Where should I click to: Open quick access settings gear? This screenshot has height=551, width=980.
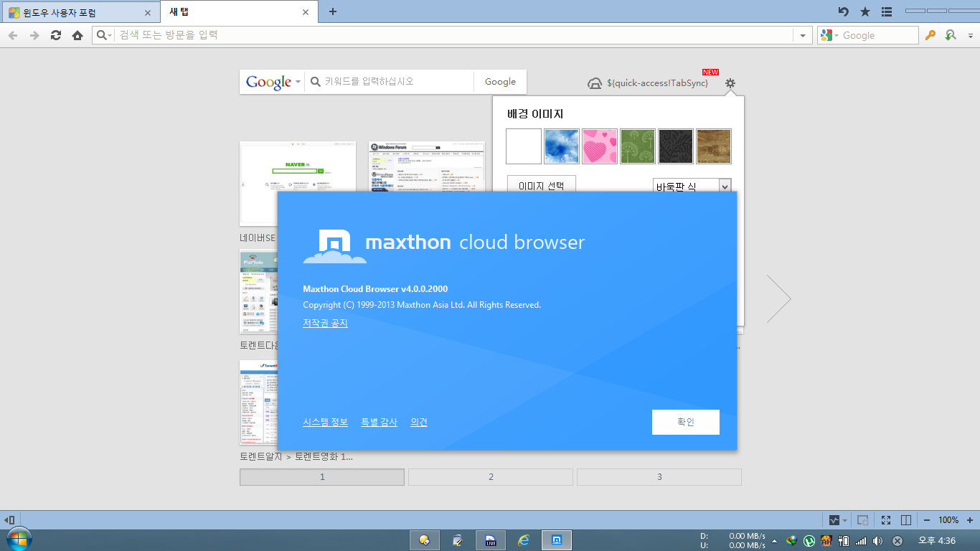pos(730,83)
